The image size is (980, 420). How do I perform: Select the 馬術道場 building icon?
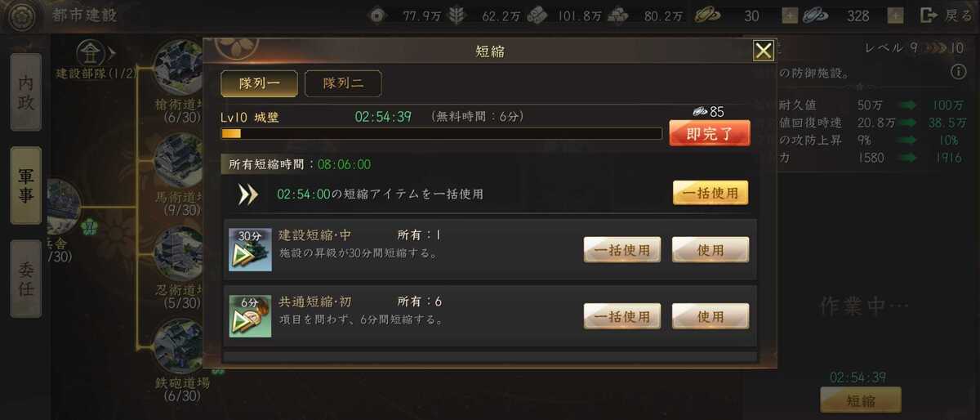178,162
